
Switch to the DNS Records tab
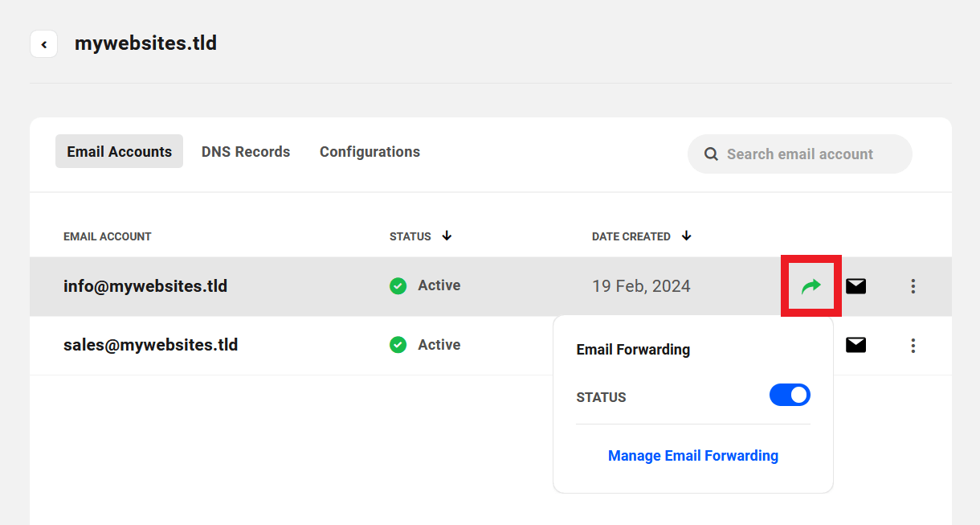click(x=246, y=151)
